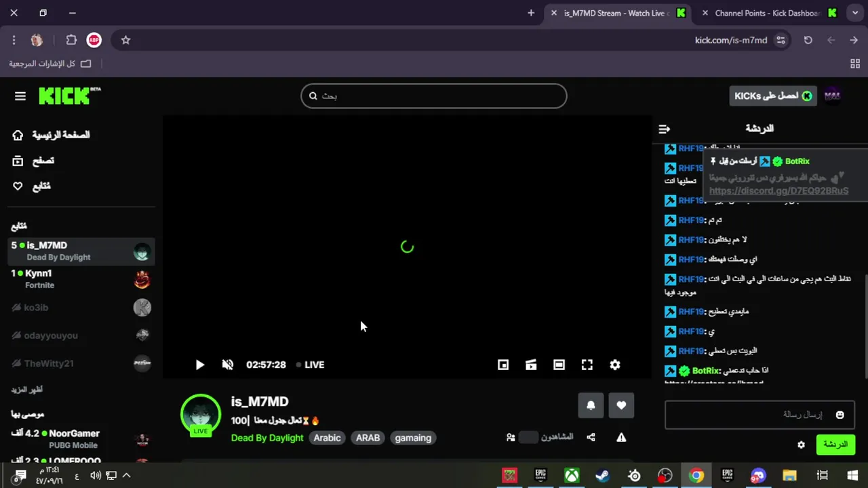
Task: Open the site information icon in address bar
Action: click(x=781, y=40)
